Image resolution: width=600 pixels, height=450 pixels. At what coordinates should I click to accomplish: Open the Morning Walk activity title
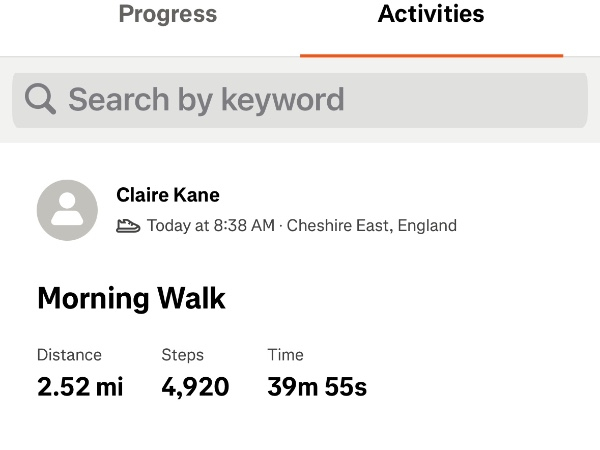(131, 298)
